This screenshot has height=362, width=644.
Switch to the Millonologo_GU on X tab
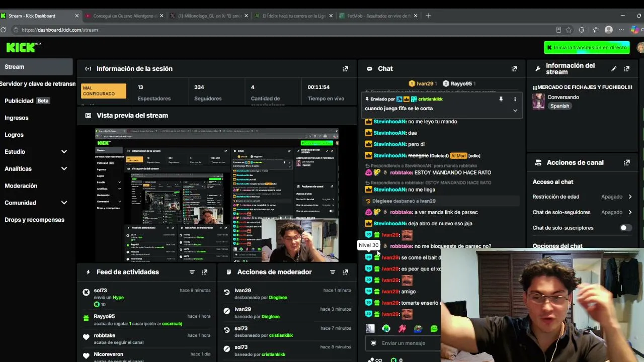pos(210,16)
